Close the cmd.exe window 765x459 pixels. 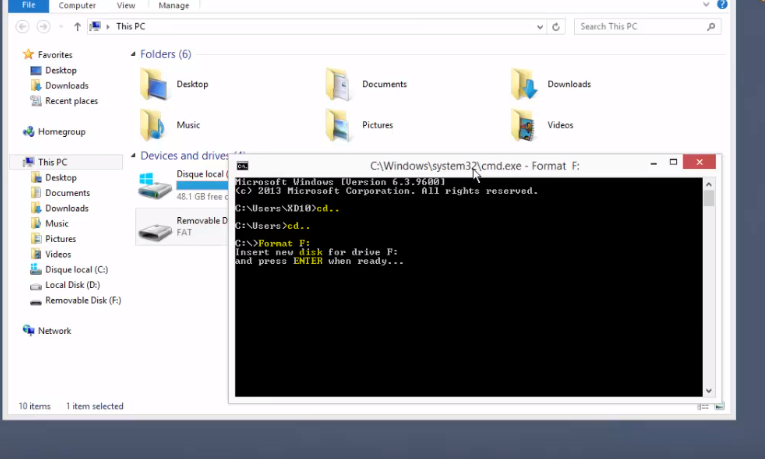pos(699,162)
